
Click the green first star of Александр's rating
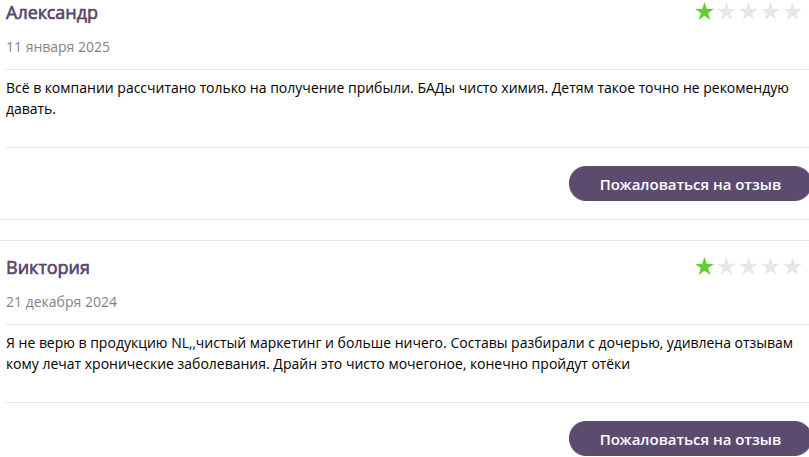click(x=705, y=12)
